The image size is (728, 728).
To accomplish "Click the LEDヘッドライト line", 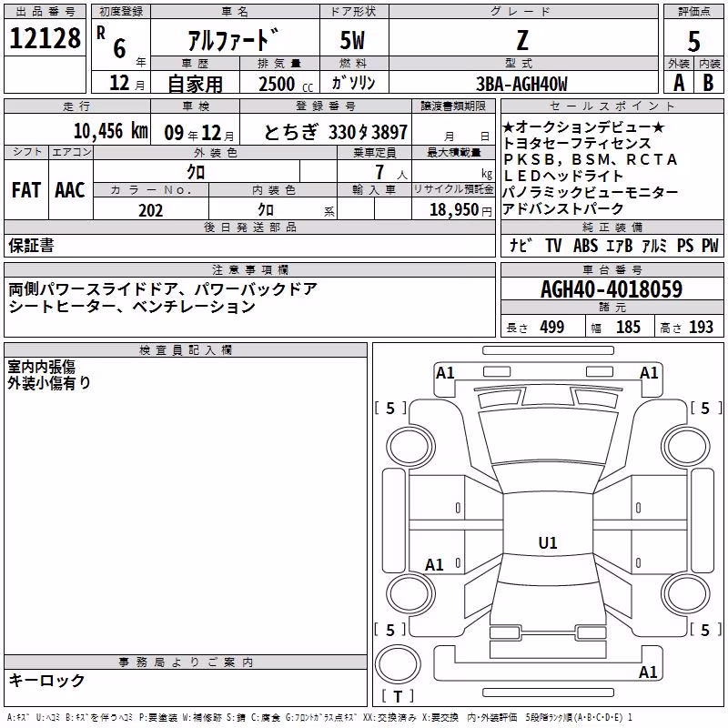I will point(562,176).
